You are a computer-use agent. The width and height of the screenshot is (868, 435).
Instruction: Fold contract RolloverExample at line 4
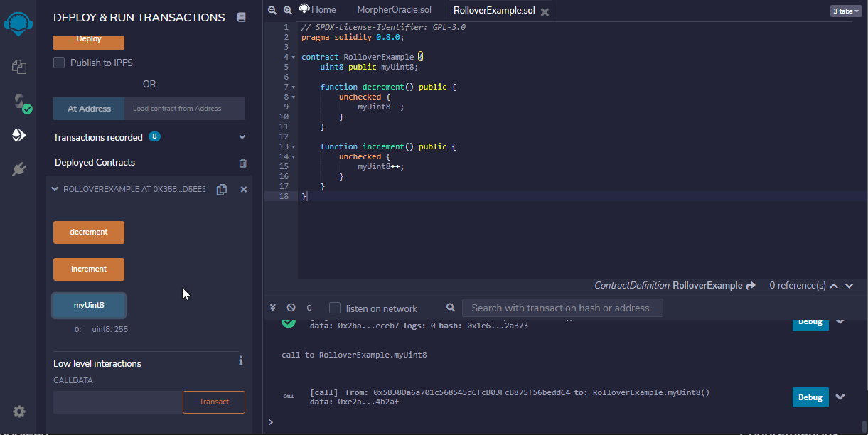[x=294, y=57]
